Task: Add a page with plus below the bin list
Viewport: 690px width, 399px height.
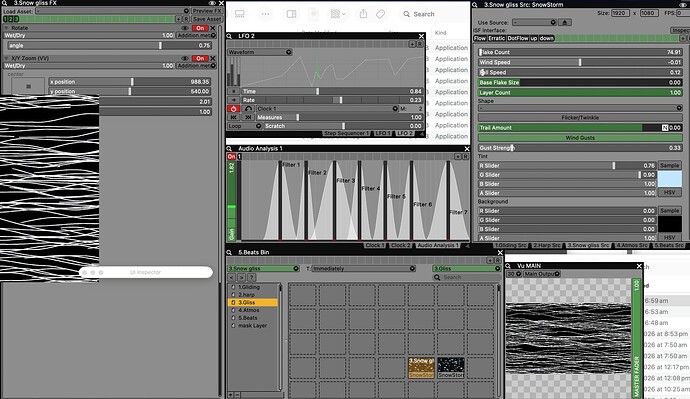Action: 230,395
